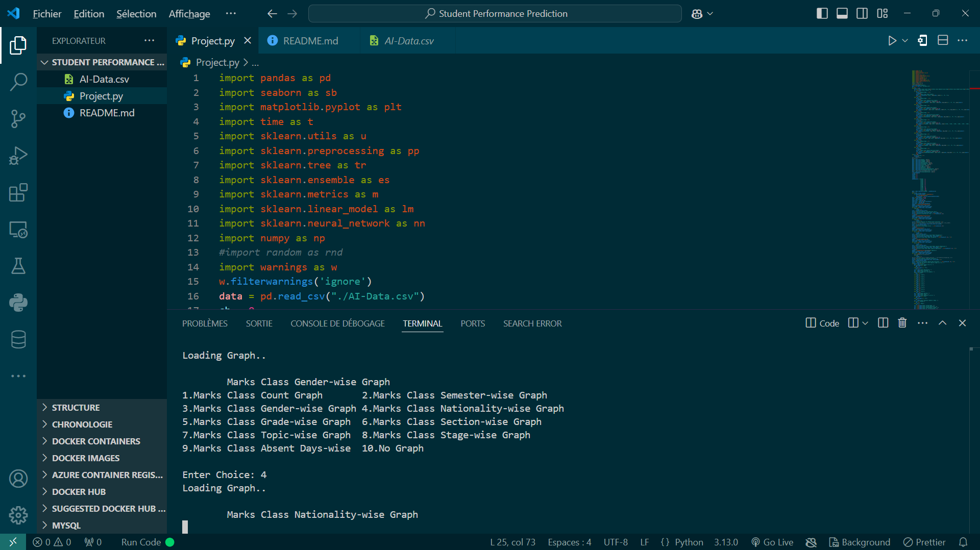Open Explorer views and more actions
The image size is (980, 550).
(149, 41)
